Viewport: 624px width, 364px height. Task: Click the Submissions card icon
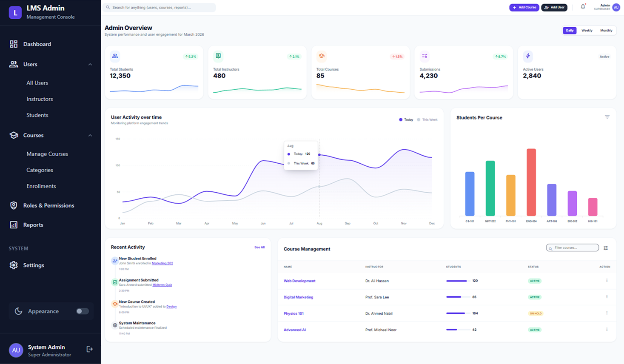pos(425,56)
